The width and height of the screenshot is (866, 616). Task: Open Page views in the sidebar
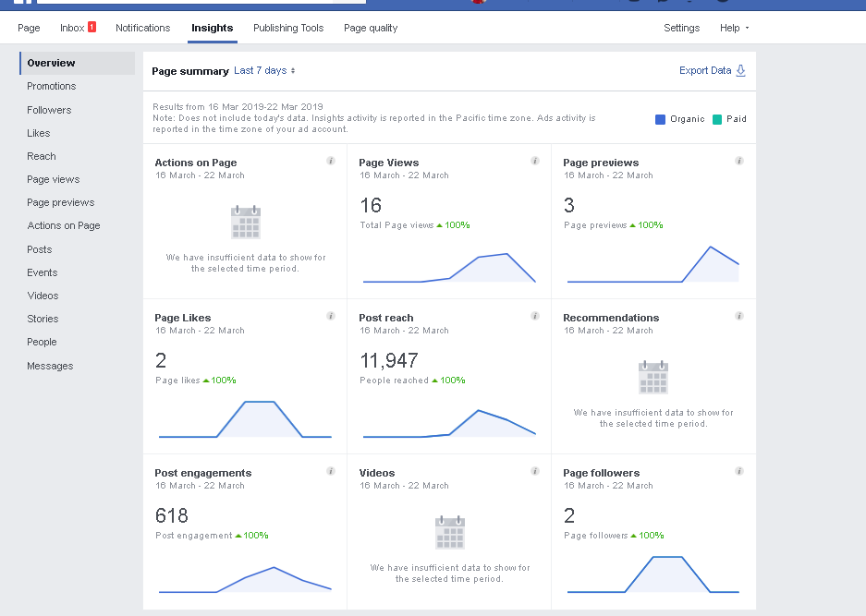click(x=54, y=179)
